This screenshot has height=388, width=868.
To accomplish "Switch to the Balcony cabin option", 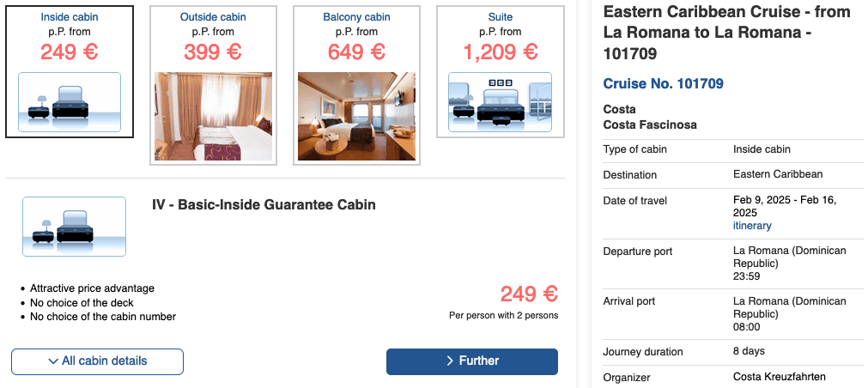I will (356, 17).
